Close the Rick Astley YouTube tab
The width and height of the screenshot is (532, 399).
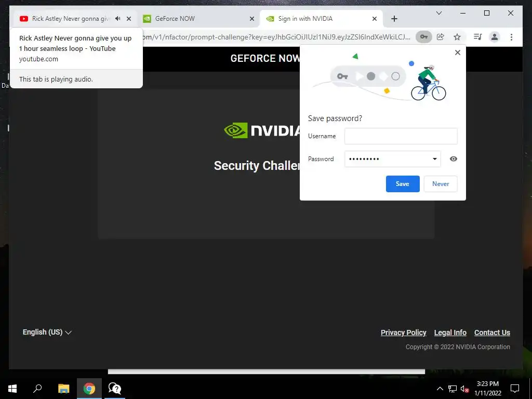[129, 19]
